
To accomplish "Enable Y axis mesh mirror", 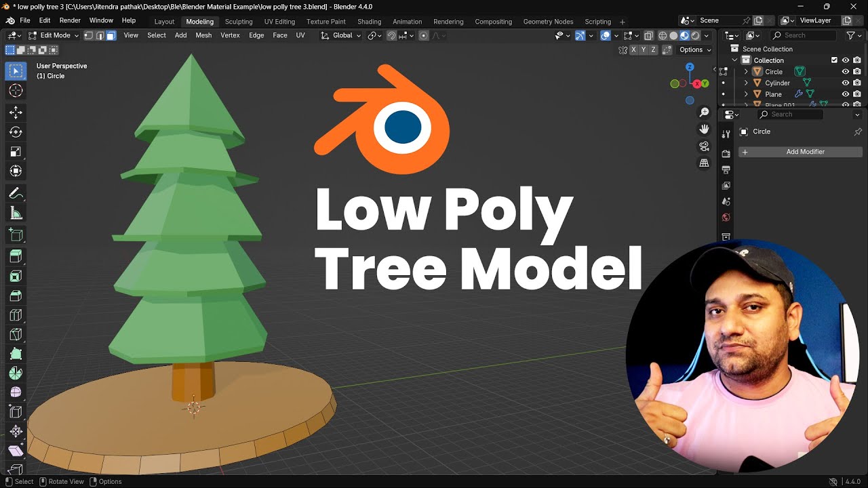I will tap(644, 49).
